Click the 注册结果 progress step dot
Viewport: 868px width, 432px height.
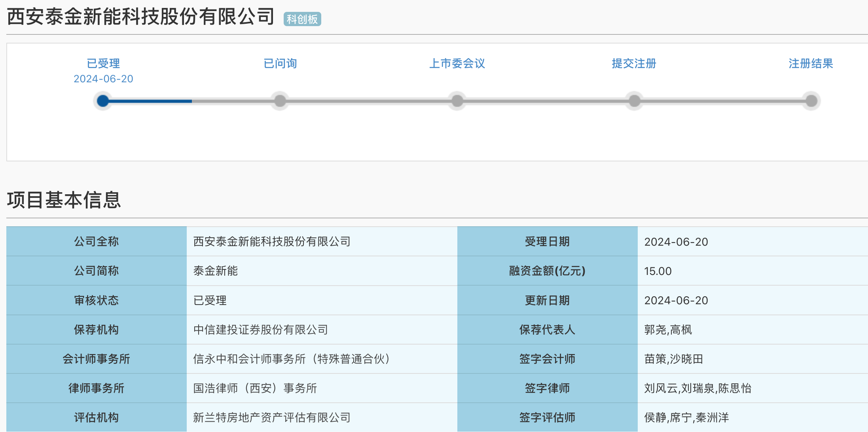pyautogui.click(x=811, y=101)
